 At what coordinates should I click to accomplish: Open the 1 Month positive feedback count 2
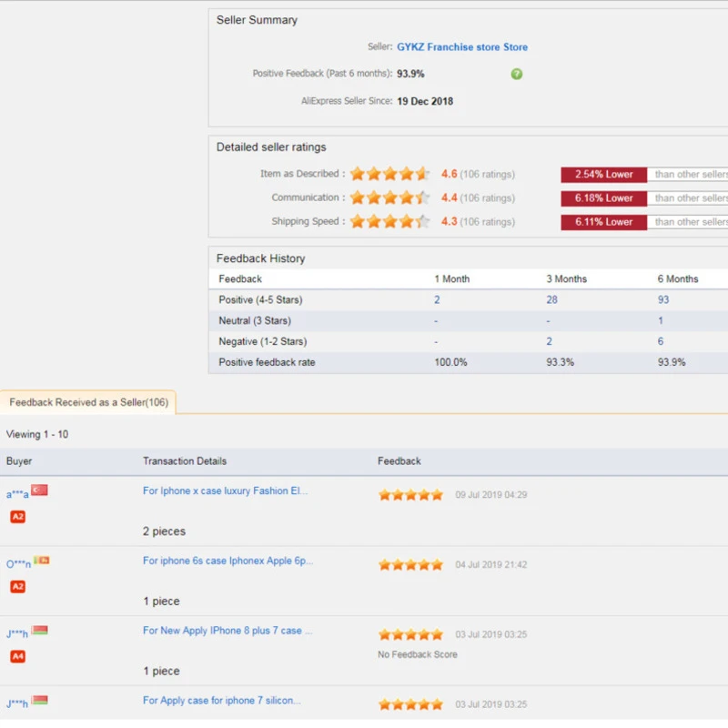[437, 299]
